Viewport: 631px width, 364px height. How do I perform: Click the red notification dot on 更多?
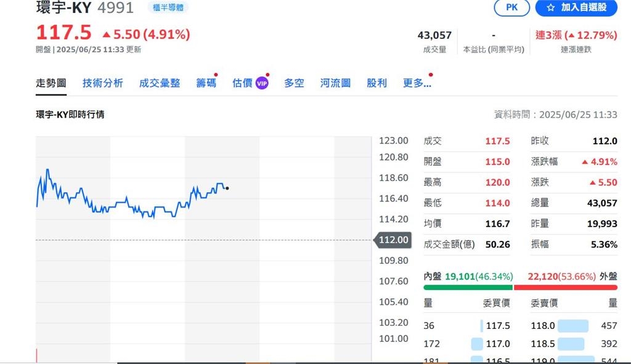coord(430,75)
